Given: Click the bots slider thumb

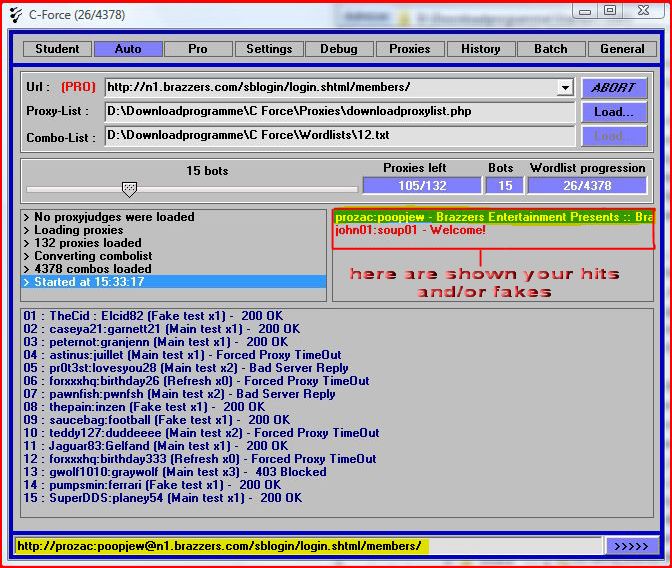Looking at the screenshot, I should coord(129,189).
